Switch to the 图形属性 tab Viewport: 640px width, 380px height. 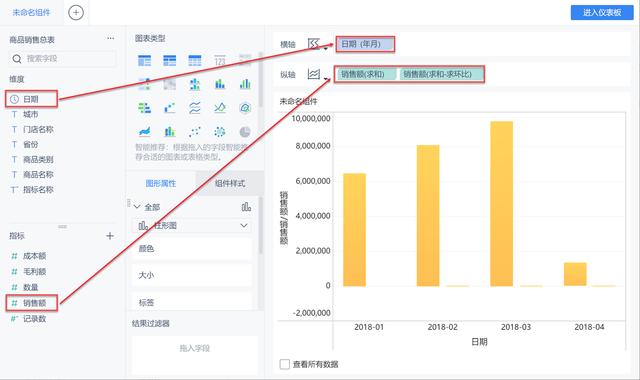(x=161, y=183)
